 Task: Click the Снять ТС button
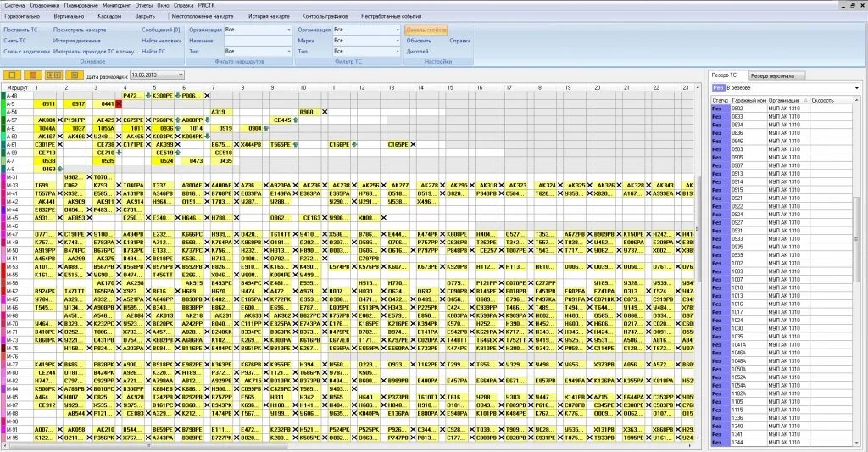click(15, 41)
